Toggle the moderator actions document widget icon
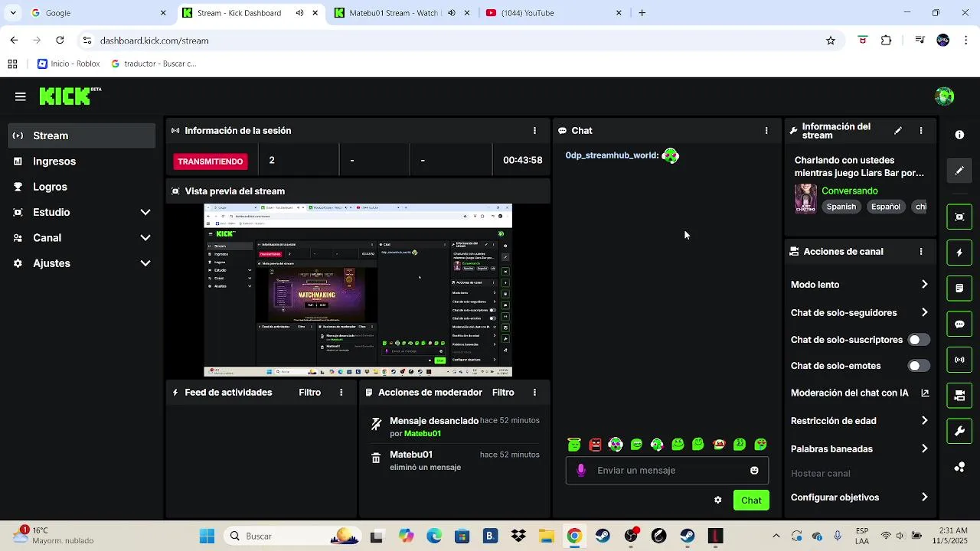Image resolution: width=980 pixels, height=551 pixels. click(959, 289)
